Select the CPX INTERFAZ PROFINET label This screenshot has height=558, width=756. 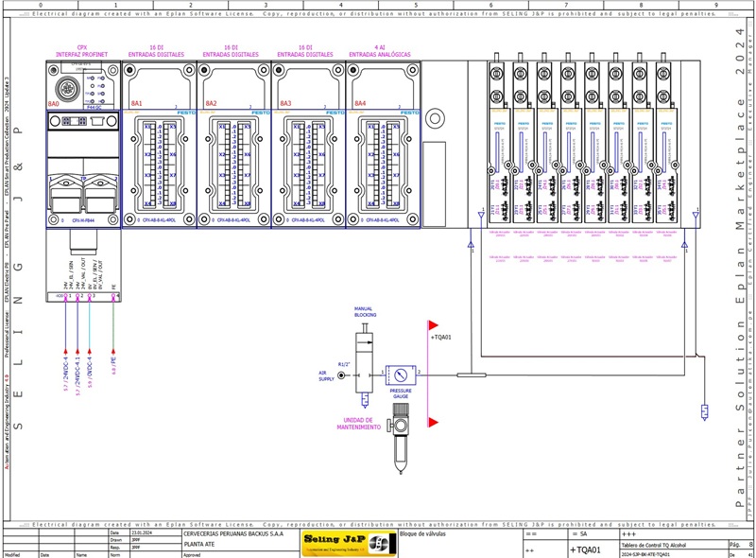(84, 51)
